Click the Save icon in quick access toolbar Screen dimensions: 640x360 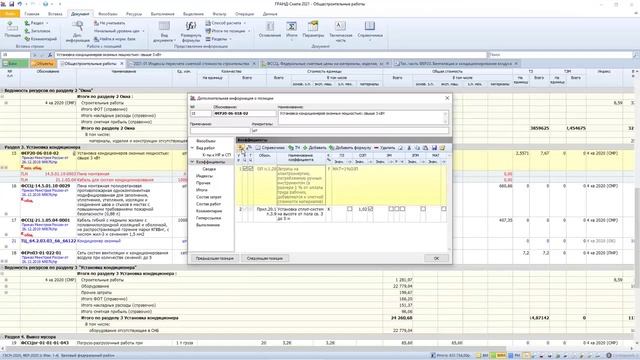click(11, 4)
